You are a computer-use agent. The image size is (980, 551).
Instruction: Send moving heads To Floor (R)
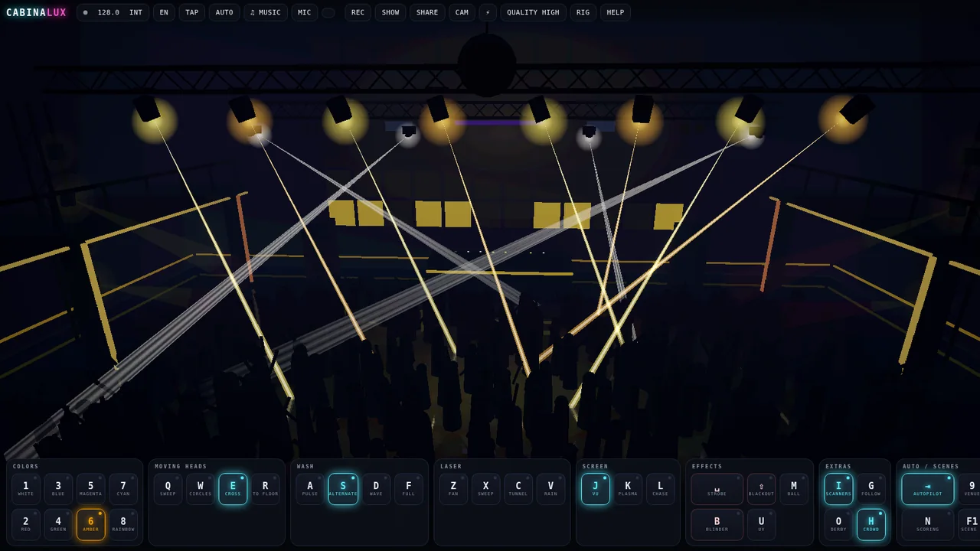pyautogui.click(x=266, y=489)
